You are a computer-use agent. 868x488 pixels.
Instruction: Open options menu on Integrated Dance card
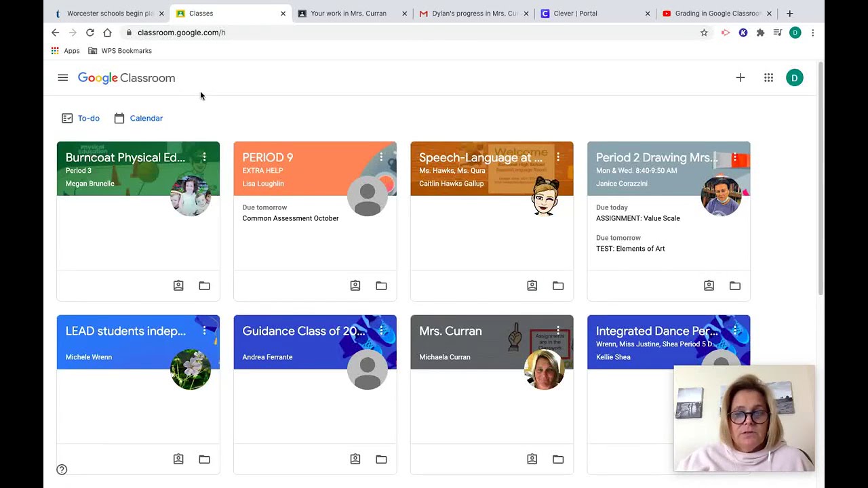tap(734, 331)
